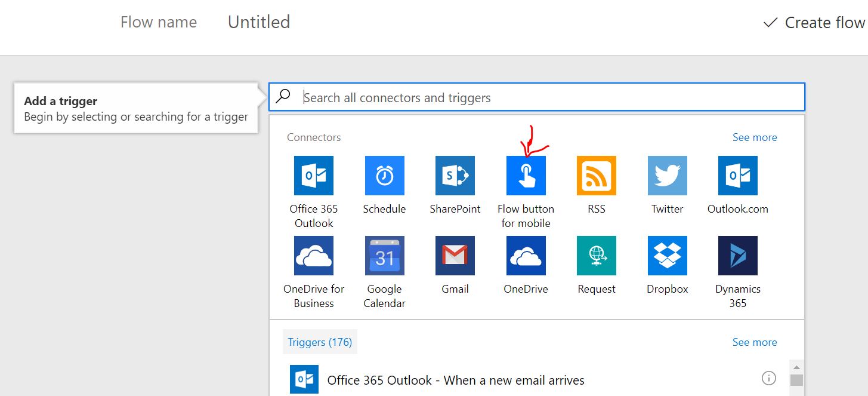The width and height of the screenshot is (868, 396).
Task: Select the RSS feed connector icon
Action: (597, 176)
